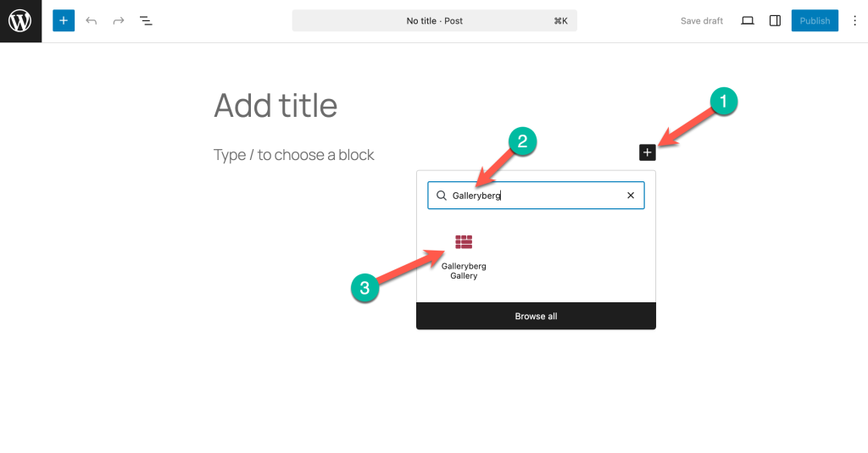Click the WordPress logo

coord(20,21)
